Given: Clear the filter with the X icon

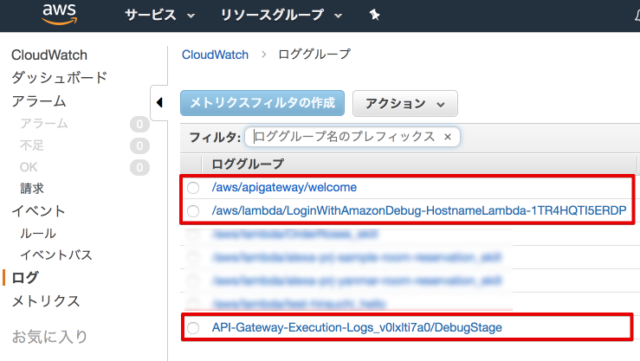Looking at the screenshot, I should [448, 137].
